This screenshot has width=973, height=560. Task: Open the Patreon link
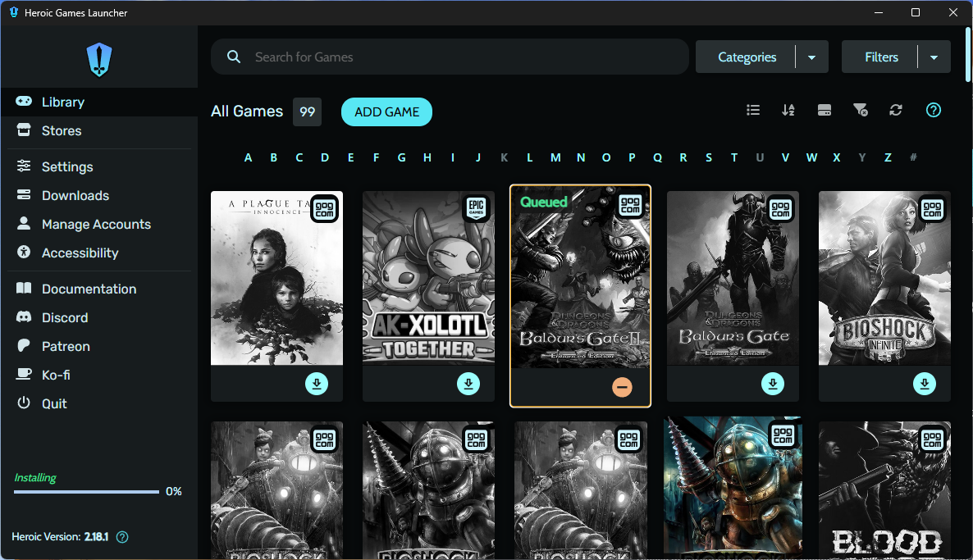pos(99,346)
